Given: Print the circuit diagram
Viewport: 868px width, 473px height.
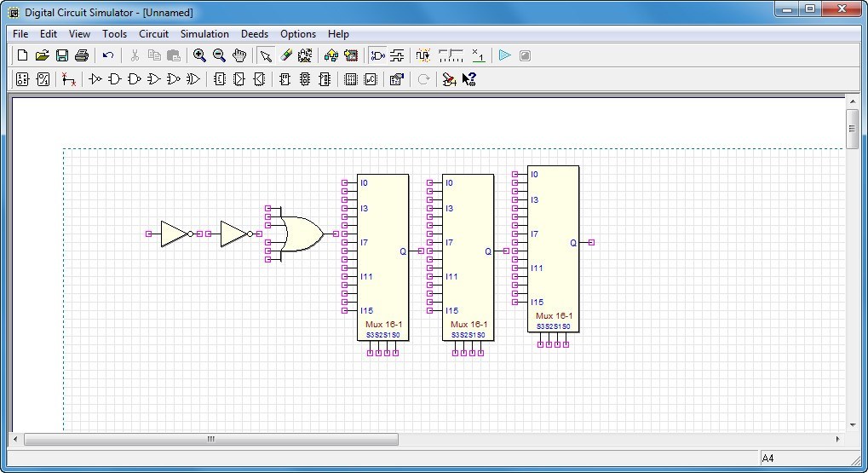Looking at the screenshot, I should click(82, 55).
